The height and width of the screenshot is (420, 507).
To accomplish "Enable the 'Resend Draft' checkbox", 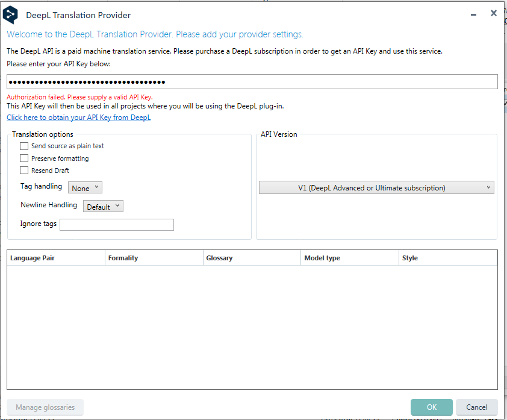I will pyautogui.click(x=24, y=171).
